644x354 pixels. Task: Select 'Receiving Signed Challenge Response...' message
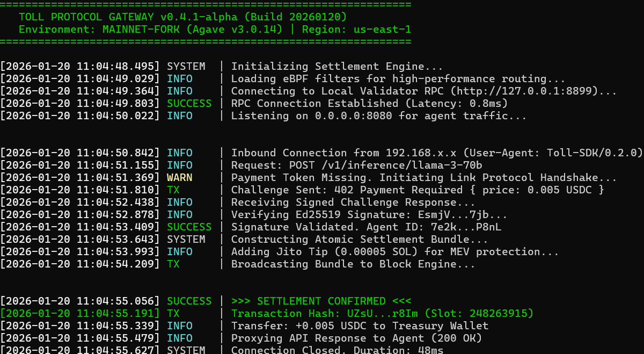[x=353, y=203]
